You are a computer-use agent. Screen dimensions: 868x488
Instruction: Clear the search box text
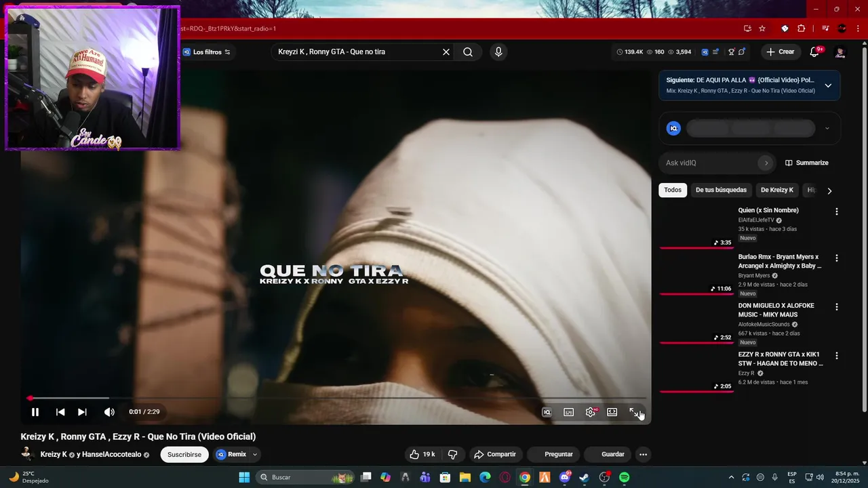[x=446, y=52]
